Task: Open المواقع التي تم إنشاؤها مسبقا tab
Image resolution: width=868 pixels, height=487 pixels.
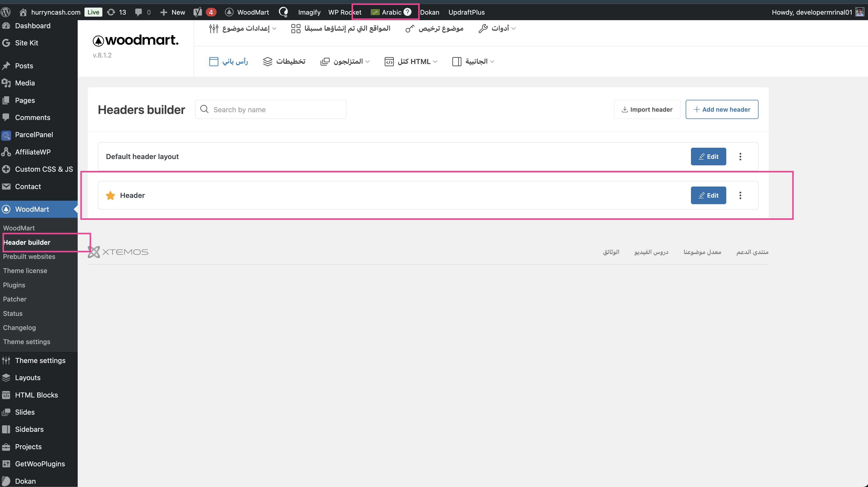Action: pyautogui.click(x=341, y=28)
